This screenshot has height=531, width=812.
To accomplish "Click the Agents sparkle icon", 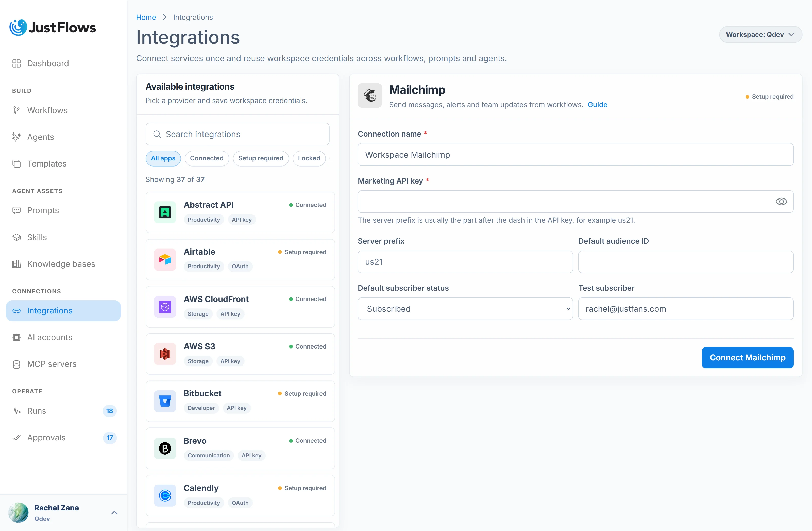I will pos(16,137).
